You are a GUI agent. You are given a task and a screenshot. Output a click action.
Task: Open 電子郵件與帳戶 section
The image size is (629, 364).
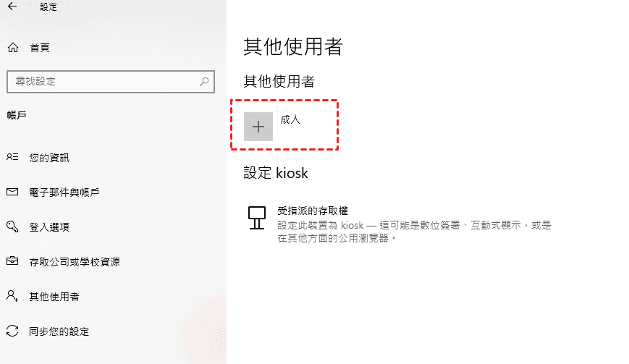[x=64, y=192]
